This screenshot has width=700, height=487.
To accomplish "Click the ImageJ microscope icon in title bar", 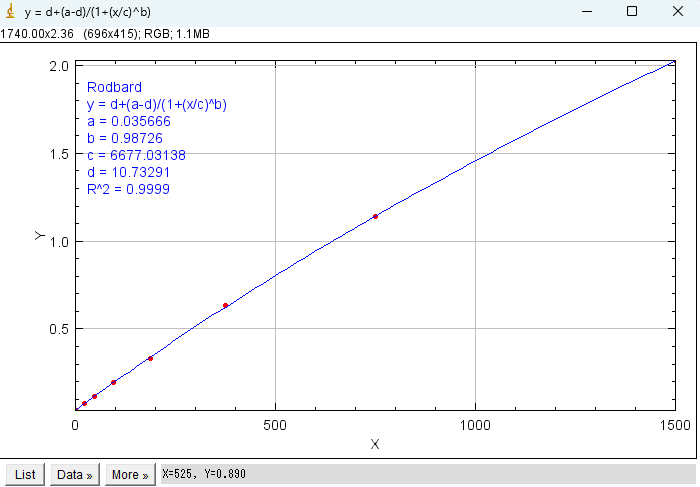I will coord(10,11).
